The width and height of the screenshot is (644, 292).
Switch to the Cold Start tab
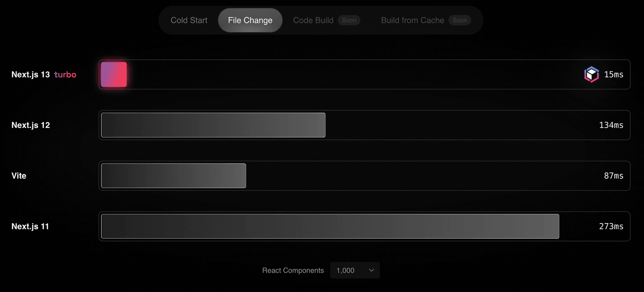click(189, 20)
